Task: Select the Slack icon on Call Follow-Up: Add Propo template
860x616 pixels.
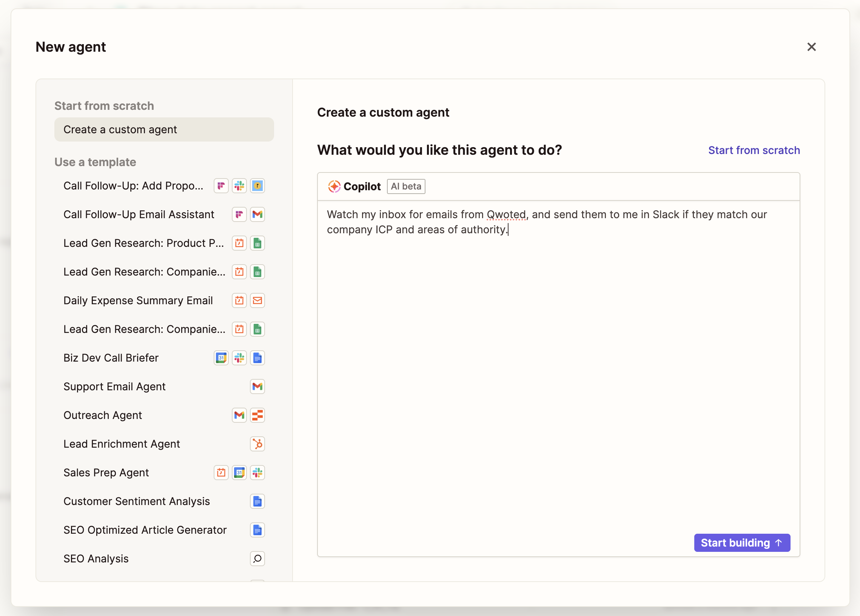Action: click(x=239, y=186)
